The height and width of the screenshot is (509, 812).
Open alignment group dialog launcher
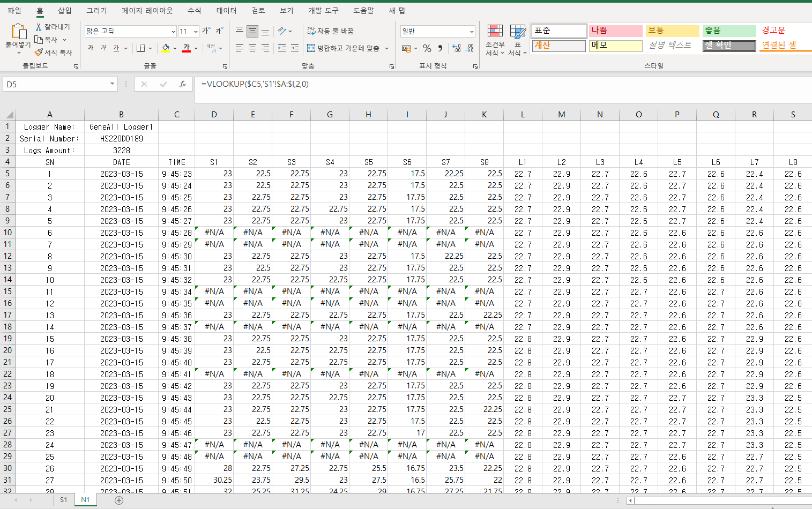click(x=392, y=66)
